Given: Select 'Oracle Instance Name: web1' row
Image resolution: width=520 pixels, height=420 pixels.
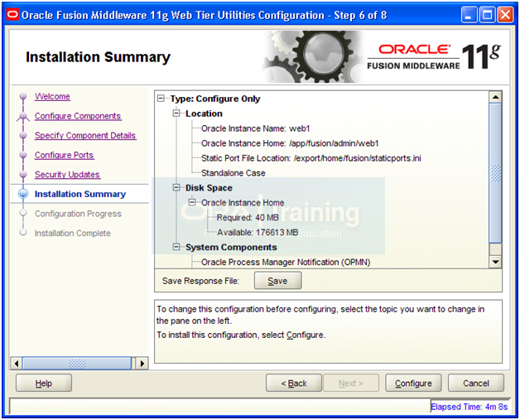Looking at the screenshot, I should pos(255,128).
